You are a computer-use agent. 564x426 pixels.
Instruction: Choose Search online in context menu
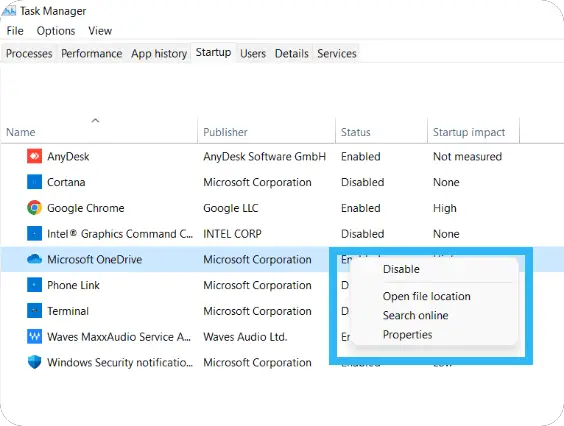(x=415, y=316)
